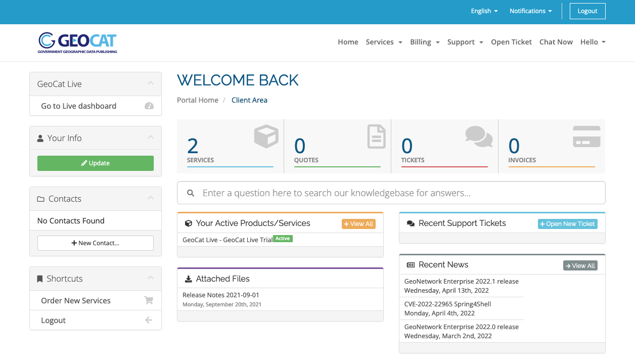Viewport: 635px width, 364px height.
Task: Click the green Update button
Action: pos(96,163)
